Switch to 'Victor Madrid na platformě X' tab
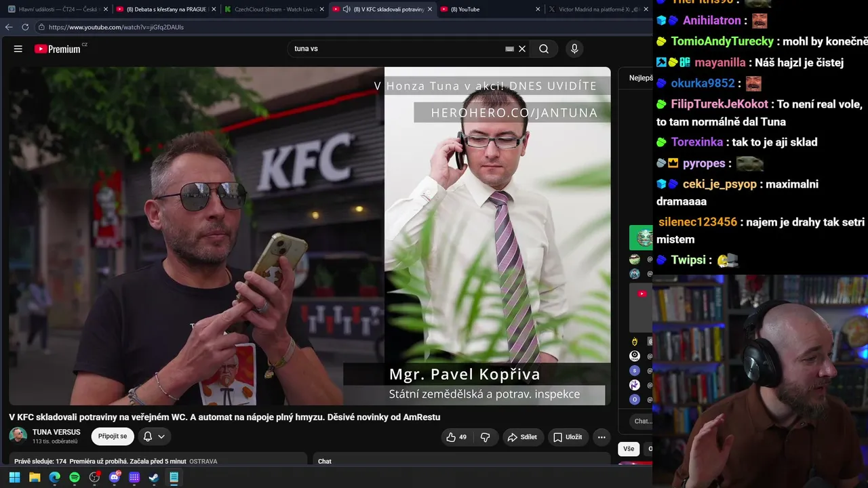 coord(598,9)
